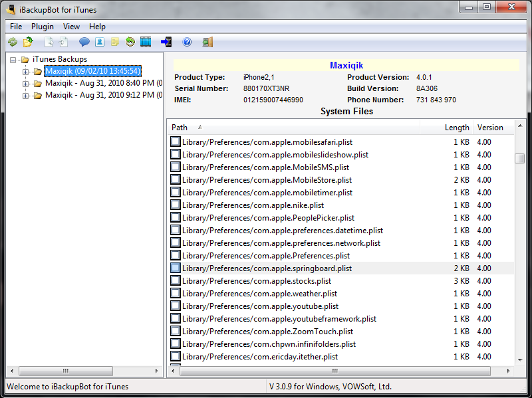The width and height of the screenshot is (532, 398).
Task: Select the com.apple.ZoomTouch.plist row
Action: pos(341,331)
